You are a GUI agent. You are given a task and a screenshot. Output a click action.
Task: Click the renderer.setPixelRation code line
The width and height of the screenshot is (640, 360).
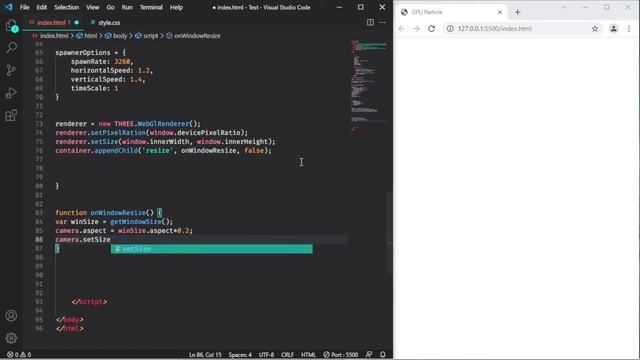[x=152, y=133]
